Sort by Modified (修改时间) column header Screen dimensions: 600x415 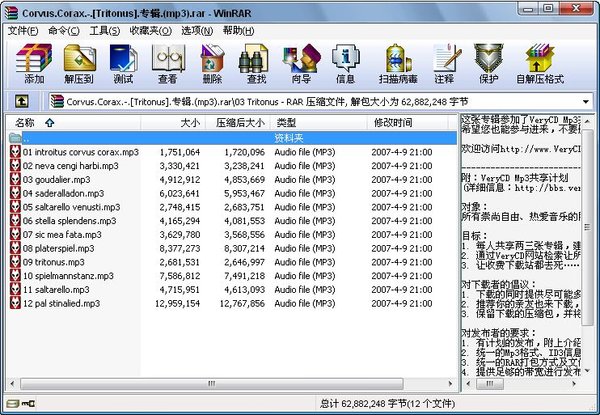407,123
